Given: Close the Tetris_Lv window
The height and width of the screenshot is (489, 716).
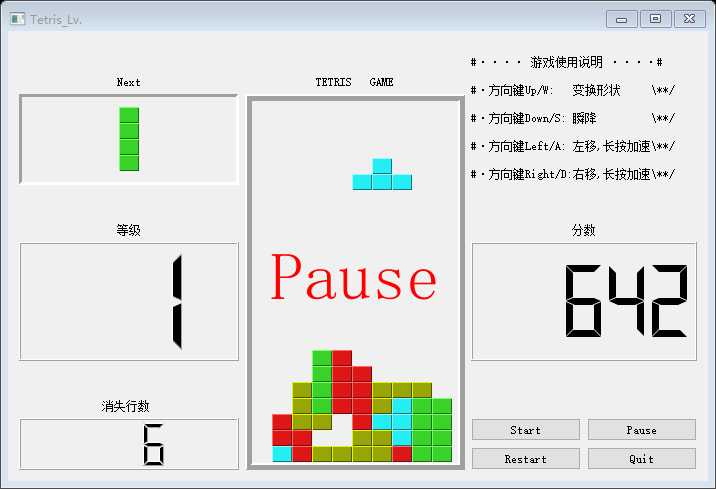Looking at the screenshot, I should pyautogui.click(x=690, y=19).
